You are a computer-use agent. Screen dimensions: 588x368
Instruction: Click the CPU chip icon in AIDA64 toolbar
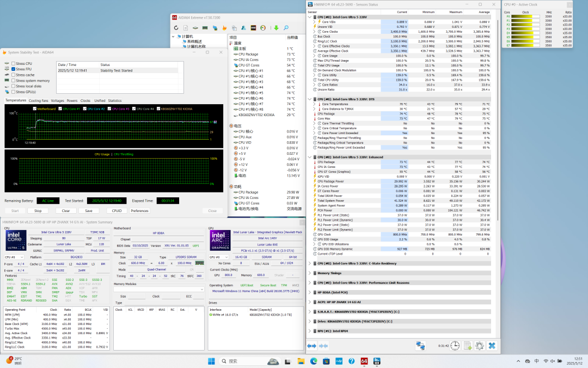(x=195, y=28)
